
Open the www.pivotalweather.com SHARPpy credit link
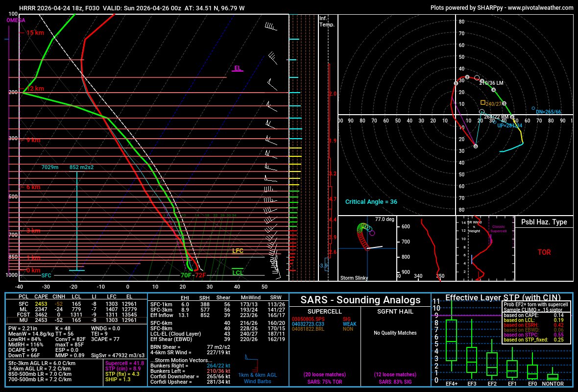(541, 8)
